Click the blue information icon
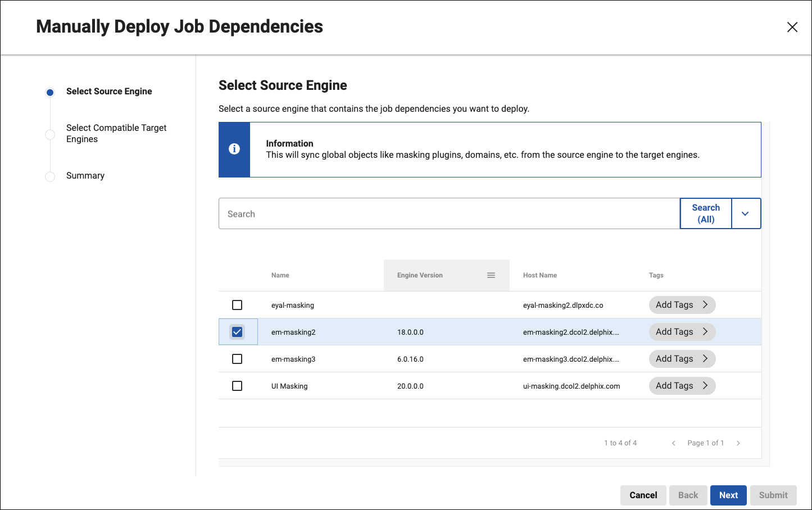This screenshot has width=812, height=510. tap(234, 149)
